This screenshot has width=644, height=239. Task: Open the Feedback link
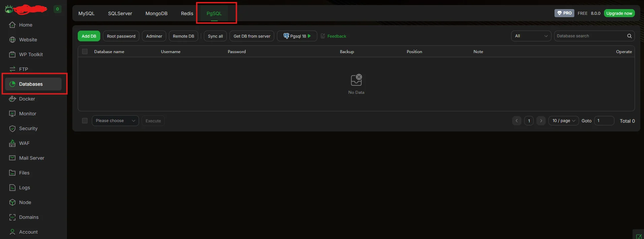coord(336,36)
